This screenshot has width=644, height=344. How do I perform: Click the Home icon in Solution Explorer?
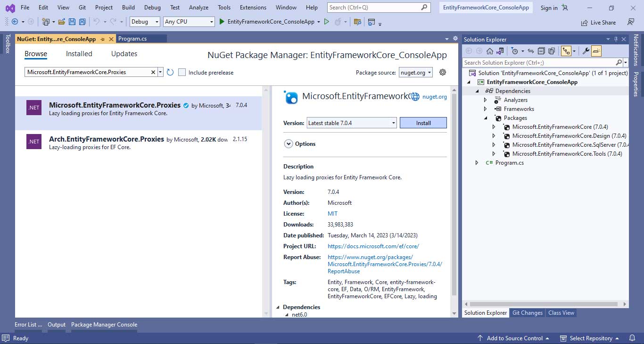point(489,50)
